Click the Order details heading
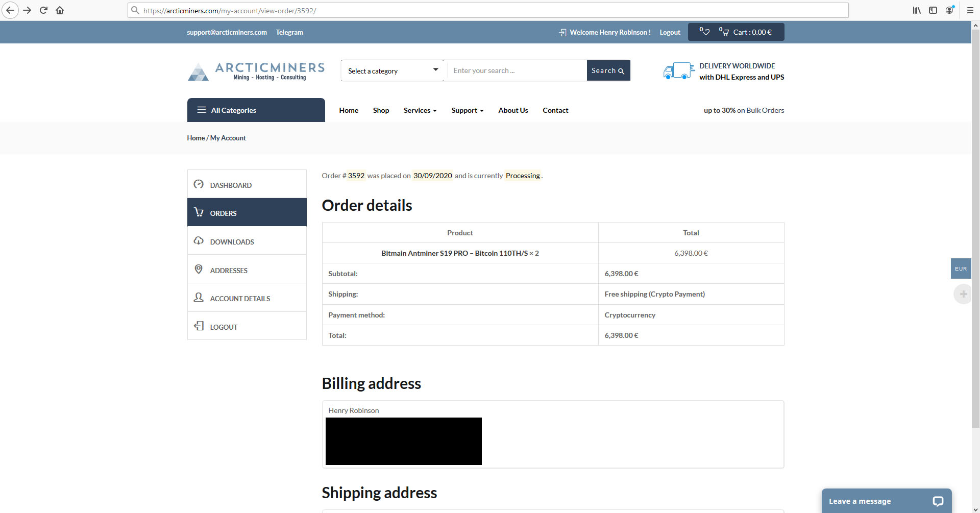 pyautogui.click(x=367, y=205)
